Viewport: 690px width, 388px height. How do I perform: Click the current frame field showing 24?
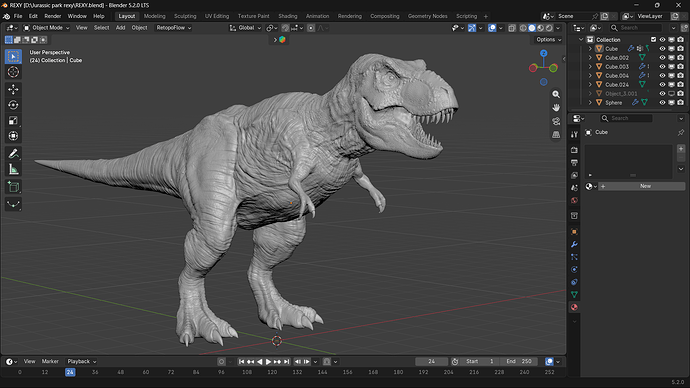(431, 362)
